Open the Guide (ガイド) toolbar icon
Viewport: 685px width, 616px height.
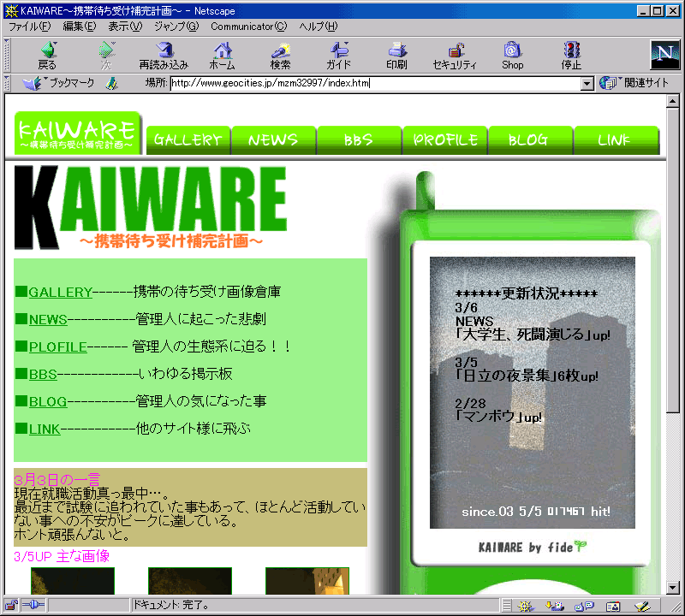pyautogui.click(x=339, y=56)
